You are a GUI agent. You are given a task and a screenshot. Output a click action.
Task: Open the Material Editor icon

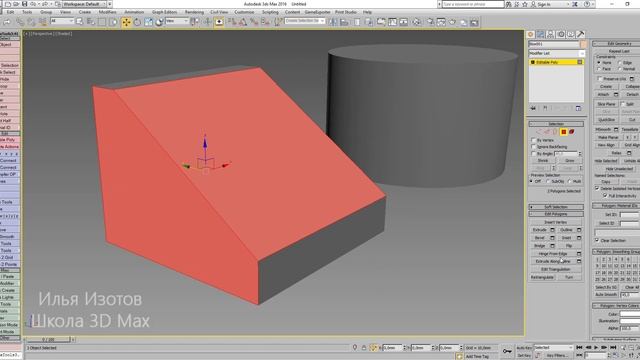click(417, 22)
